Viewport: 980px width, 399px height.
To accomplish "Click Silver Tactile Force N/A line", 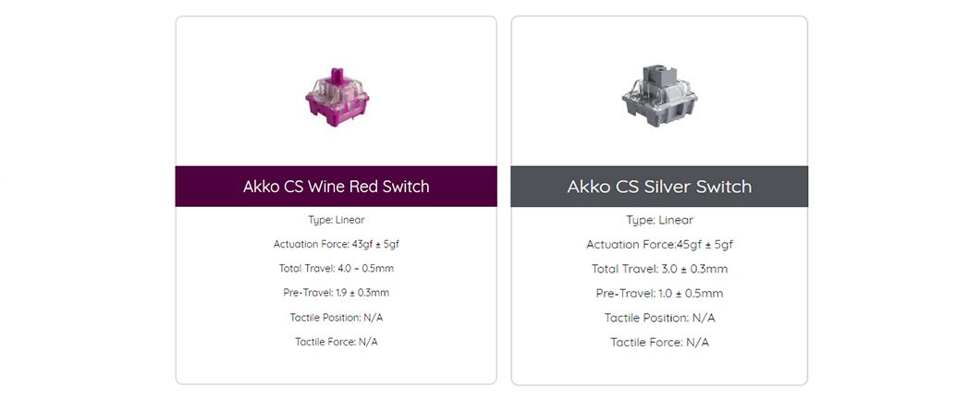I will pos(659,343).
